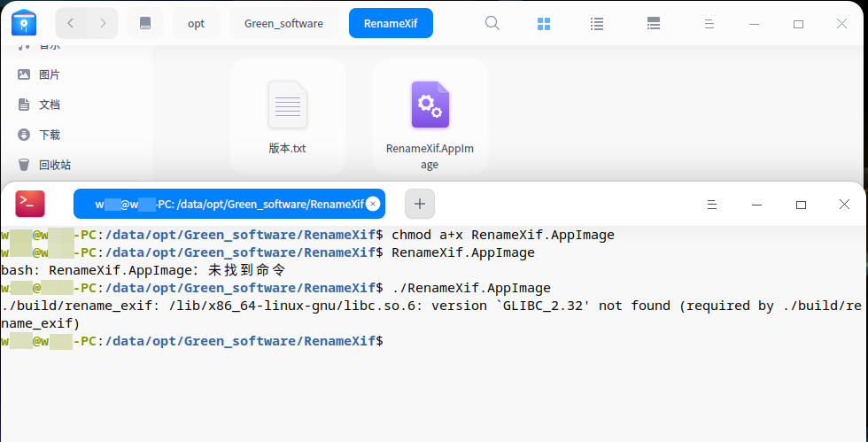The image size is (868, 442).
Task: Click the RenameXif breadcrumb button
Action: (391, 24)
